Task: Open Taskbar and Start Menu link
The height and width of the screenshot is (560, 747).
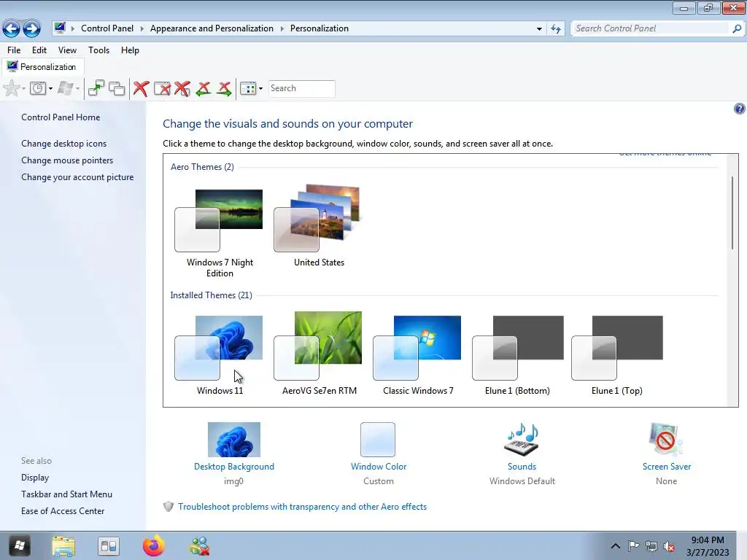Action: pos(66,494)
